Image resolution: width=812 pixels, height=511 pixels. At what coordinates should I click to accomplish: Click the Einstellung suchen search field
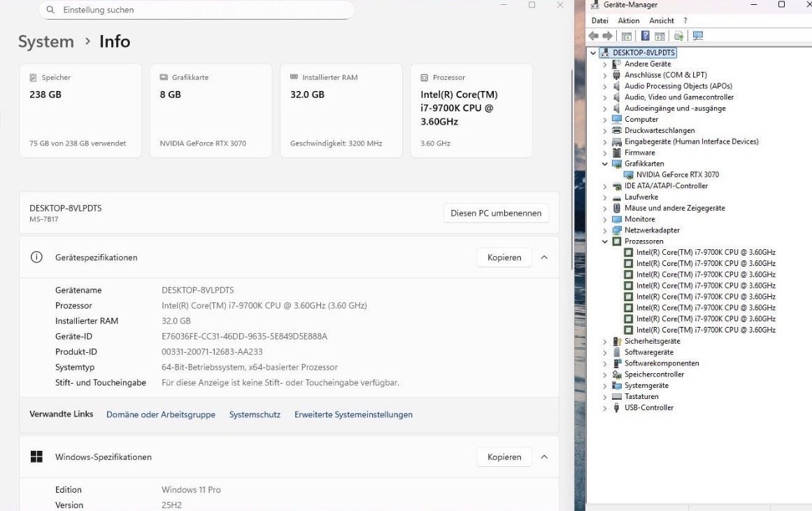(x=197, y=10)
